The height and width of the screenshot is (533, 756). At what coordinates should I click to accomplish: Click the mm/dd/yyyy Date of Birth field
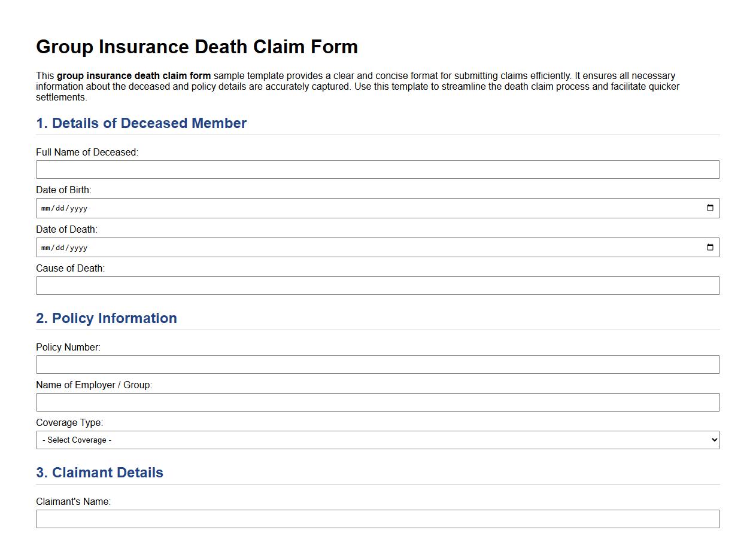239,208
